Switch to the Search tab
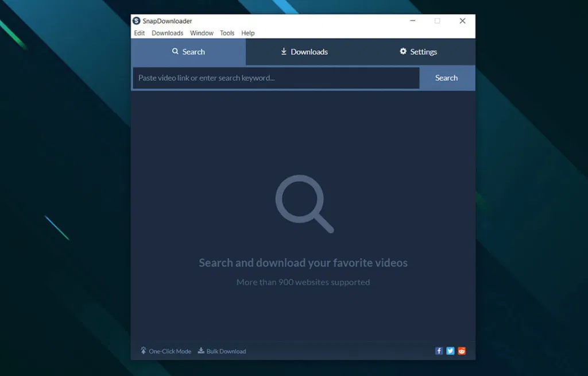This screenshot has height=376, width=588. coord(188,52)
